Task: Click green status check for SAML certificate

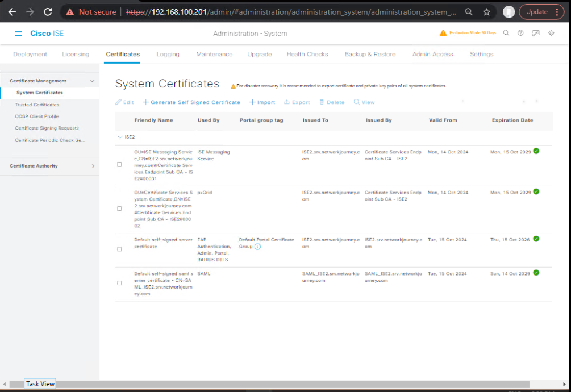Action: tap(536, 273)
